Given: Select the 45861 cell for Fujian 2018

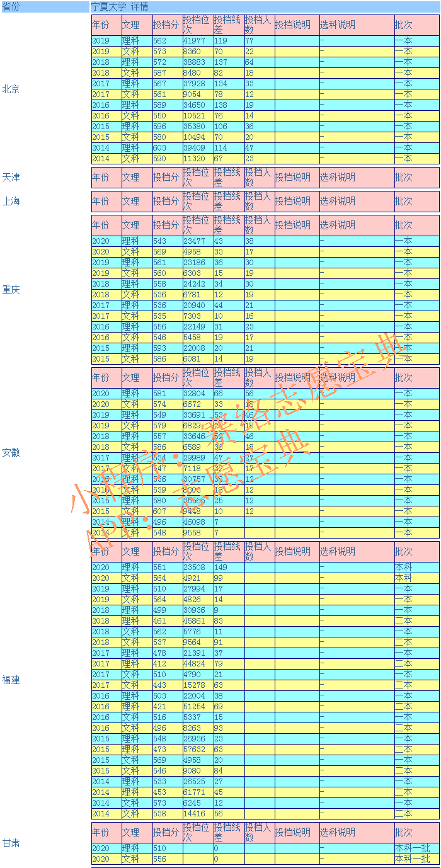Looking at the screenshot, I should [198, 621].
